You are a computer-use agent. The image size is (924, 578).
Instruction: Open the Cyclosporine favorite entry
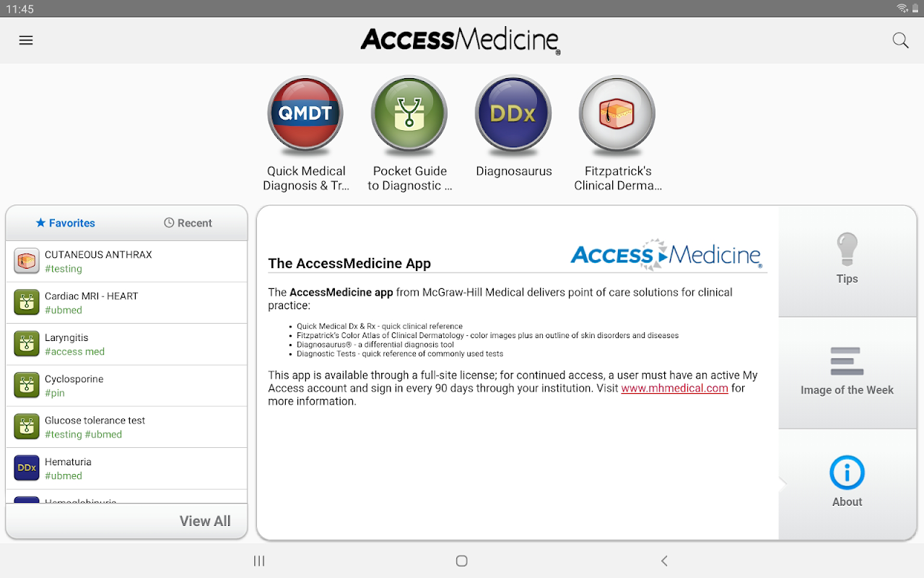126,386
